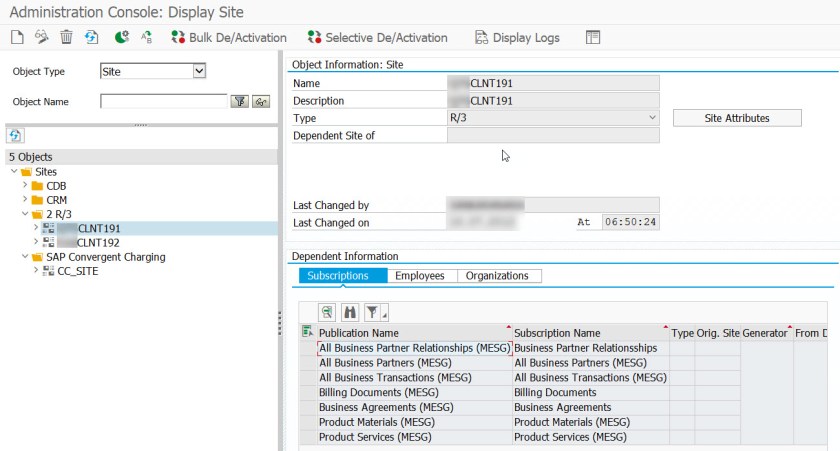Click the CC_SITE site icon in tree

coord(48,271)
